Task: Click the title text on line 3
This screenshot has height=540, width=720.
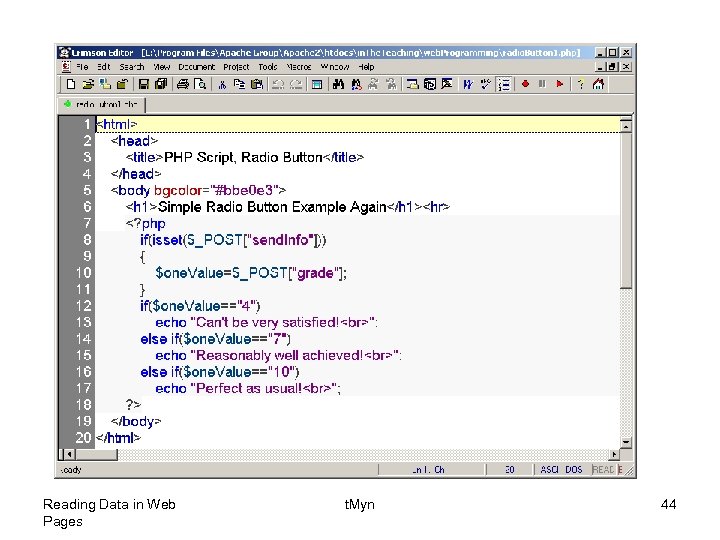Action: click(243, 158)
